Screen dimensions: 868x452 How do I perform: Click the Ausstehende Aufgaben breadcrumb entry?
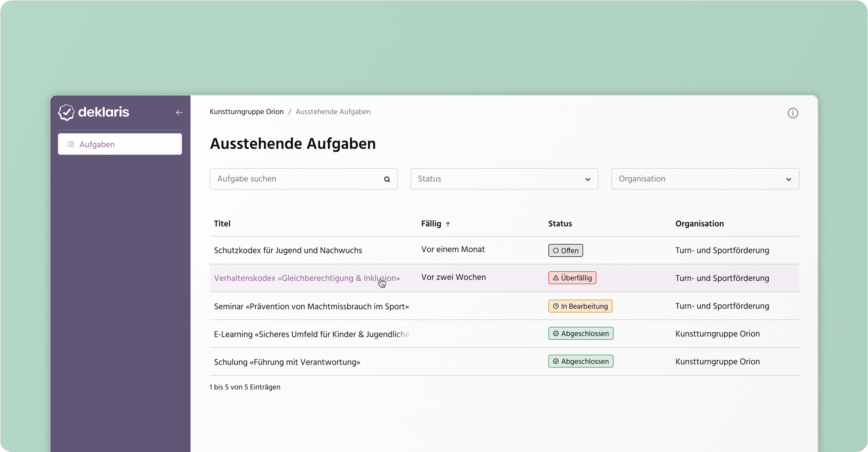333,112
